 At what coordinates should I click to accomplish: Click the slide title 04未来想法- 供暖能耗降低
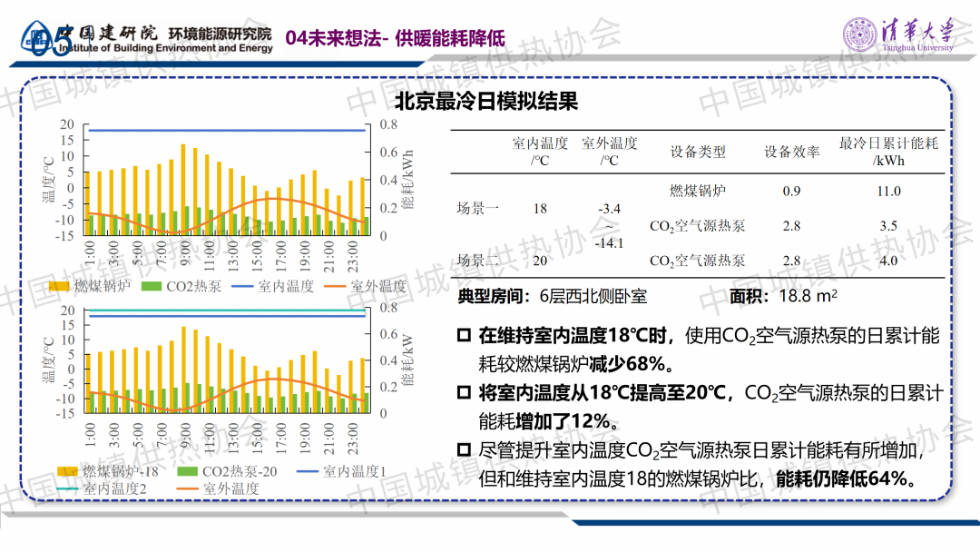395,38
